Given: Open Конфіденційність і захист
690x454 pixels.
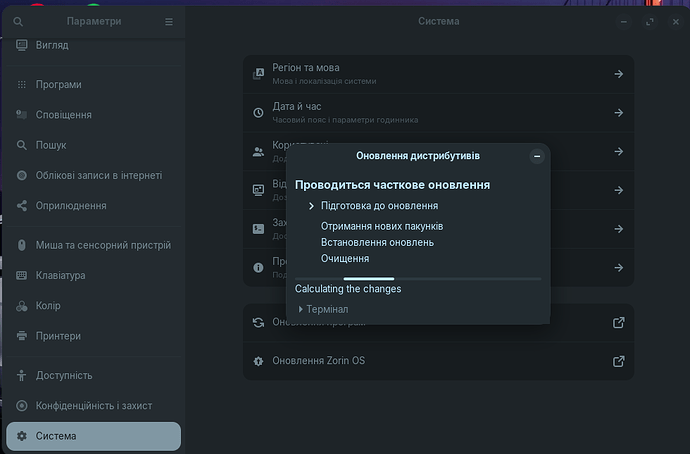Looking at the screenshot, I should point(94,406).
